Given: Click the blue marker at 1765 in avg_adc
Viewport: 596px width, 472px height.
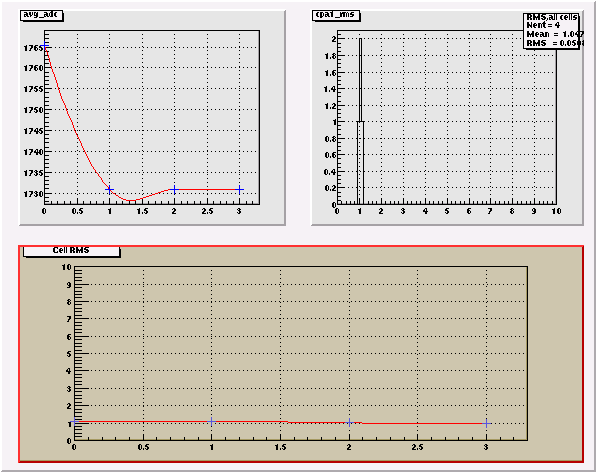Looking at the screenshot, I should (x=44, y=46).
